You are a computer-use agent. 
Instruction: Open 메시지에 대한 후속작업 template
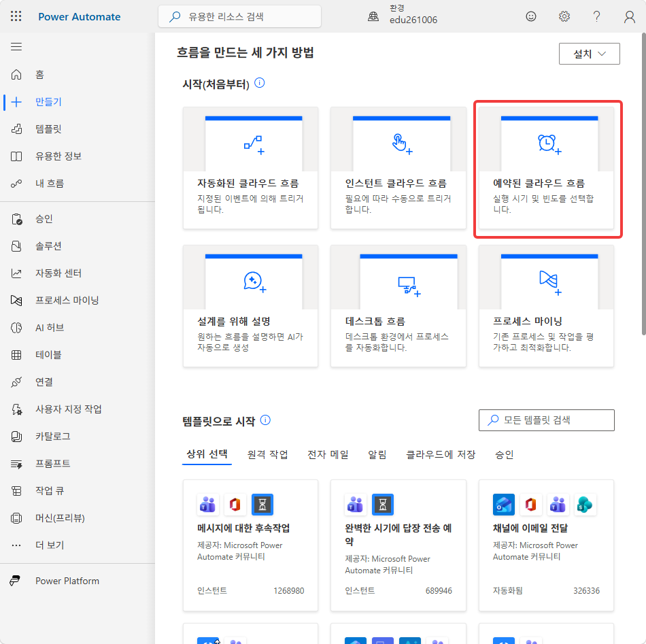250,545
